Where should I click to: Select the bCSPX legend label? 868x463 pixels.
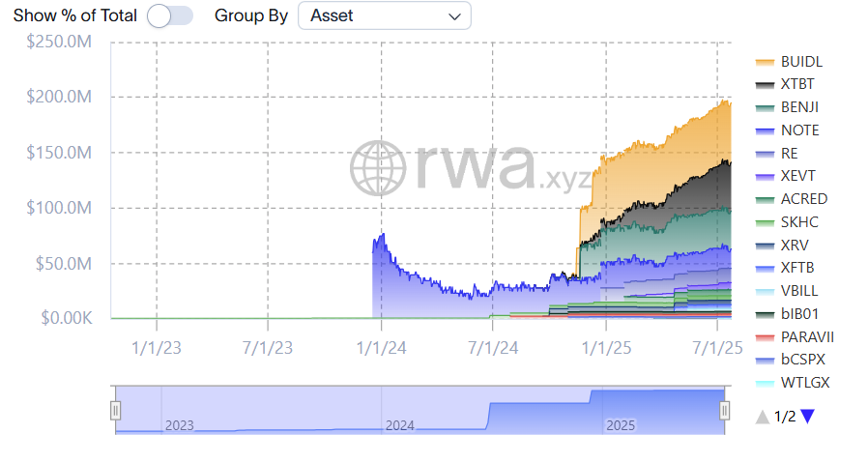[x=803, y=360]
